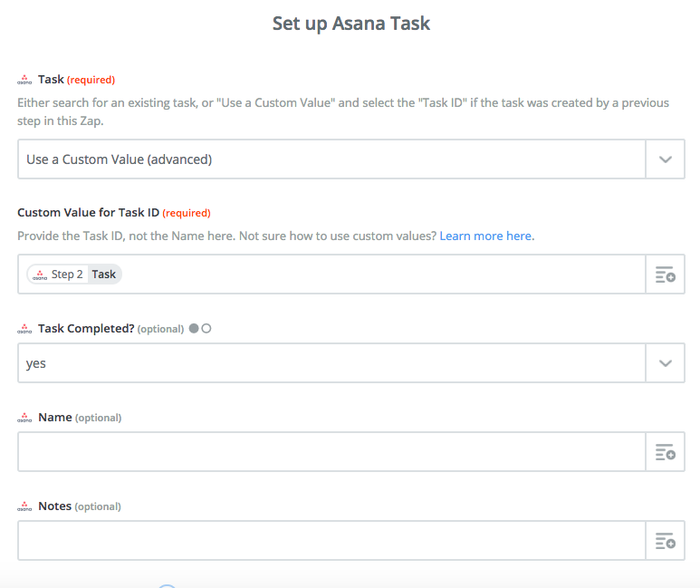Select empty radio circle by Task Completed

tap(206, 328)
